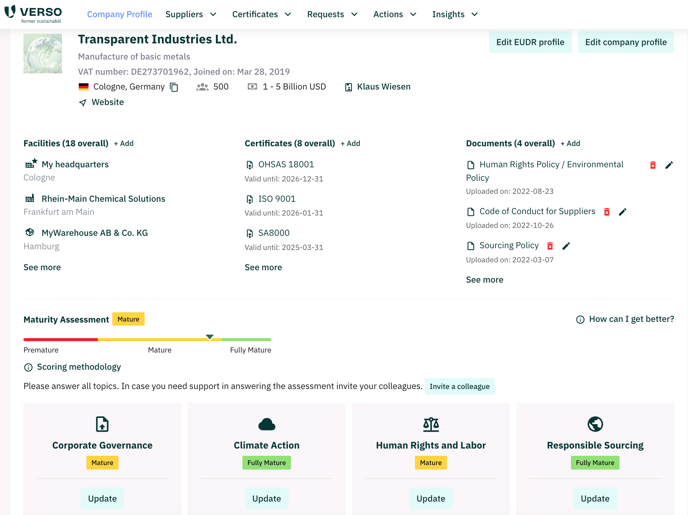Open How can I get better? link

tap(631, 319)
